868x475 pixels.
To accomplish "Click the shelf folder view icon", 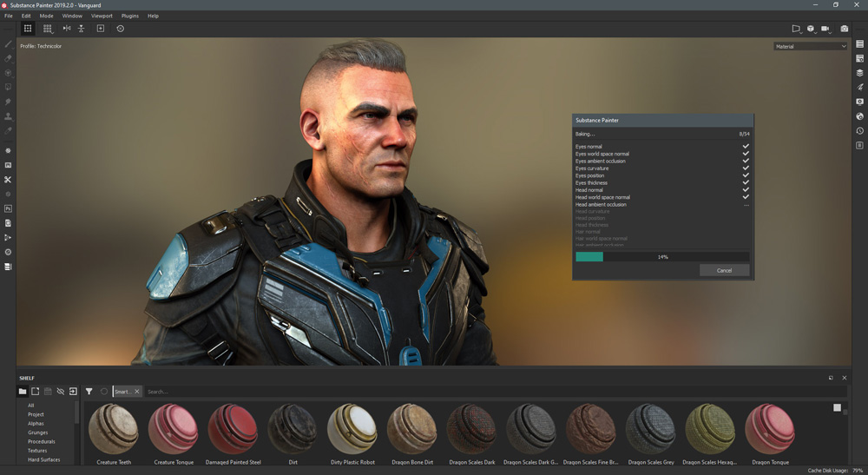I will [23, 392].
